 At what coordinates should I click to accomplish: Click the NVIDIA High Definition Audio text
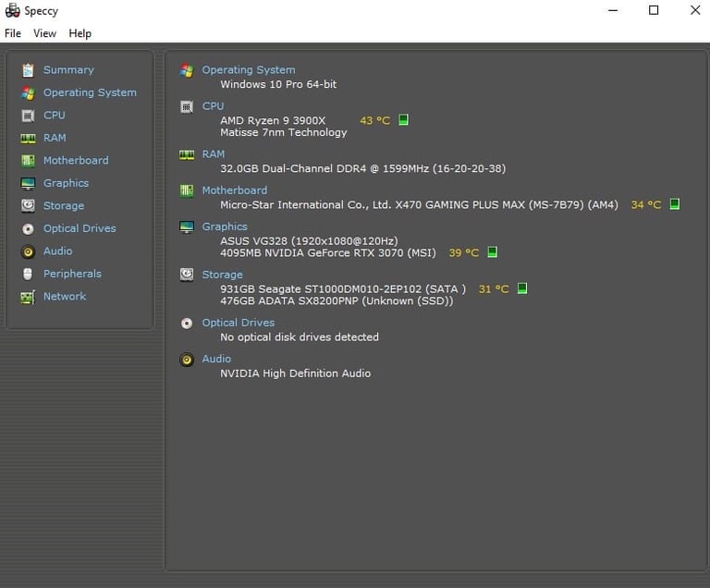[x=296, y=374]
